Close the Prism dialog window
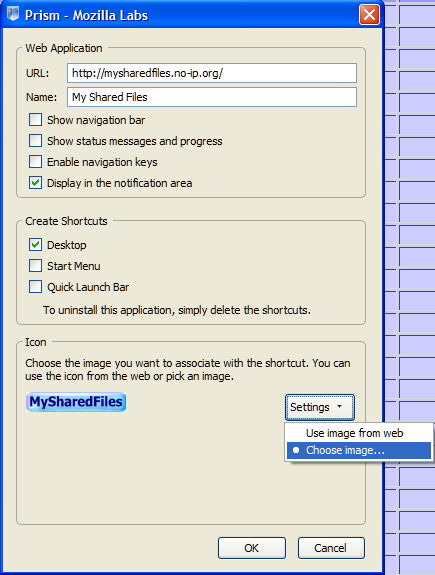The width and height of the screenshot is (435, 575). coord(369,15)
